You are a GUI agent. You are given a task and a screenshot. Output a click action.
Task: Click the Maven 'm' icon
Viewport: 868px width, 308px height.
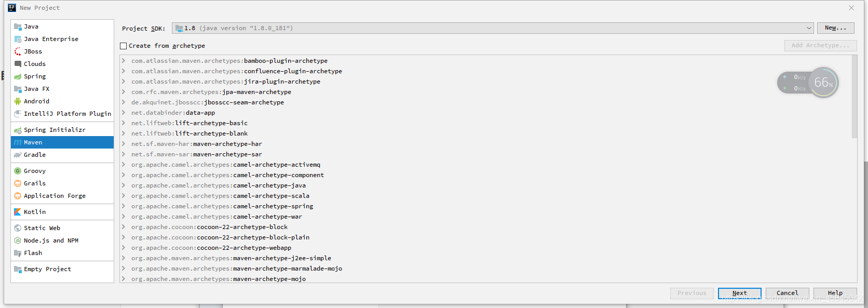(18, 142)
